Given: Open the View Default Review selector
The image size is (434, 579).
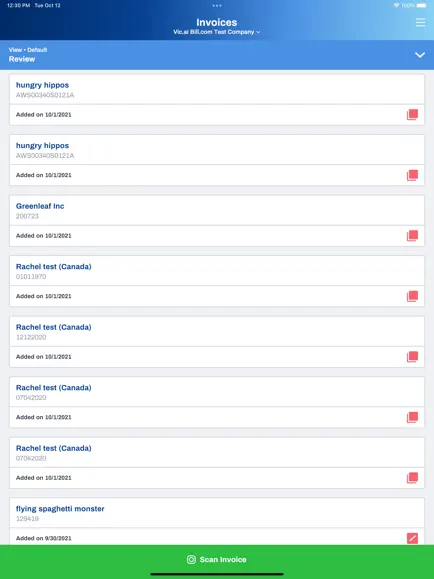Looking at the screenshot, I should pos(217,55).
